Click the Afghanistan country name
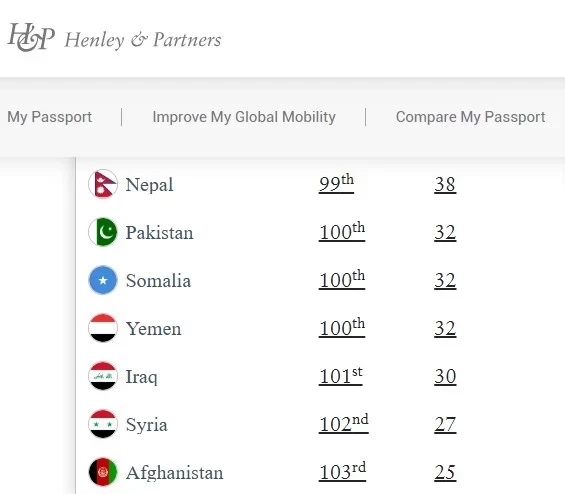Image resolution: width=565 pixels, height=494 pixels. pyautogui.click(x=174, y=473)
